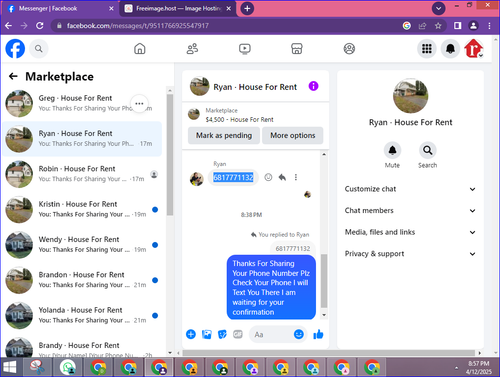Open the Facebook search magnifier
500x377 pixels.
click(39, 49)
